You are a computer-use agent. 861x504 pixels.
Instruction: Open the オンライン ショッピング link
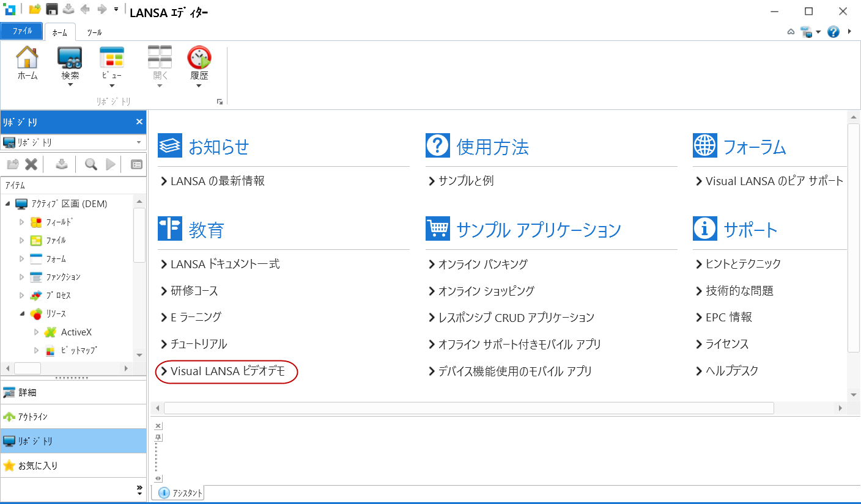click(487, 291)
